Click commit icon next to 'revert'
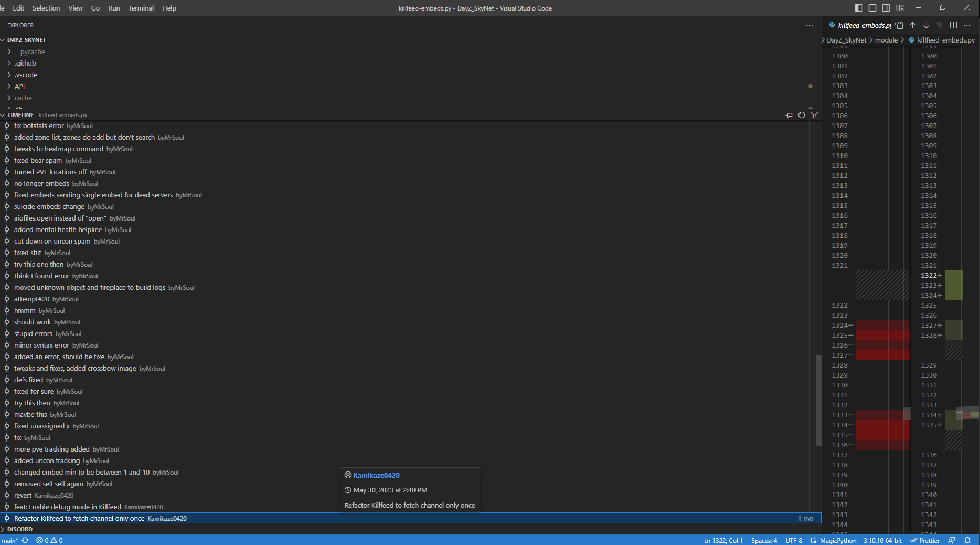Image resolution: width=980 pixels, height=545 pixels. pos(7,496)
